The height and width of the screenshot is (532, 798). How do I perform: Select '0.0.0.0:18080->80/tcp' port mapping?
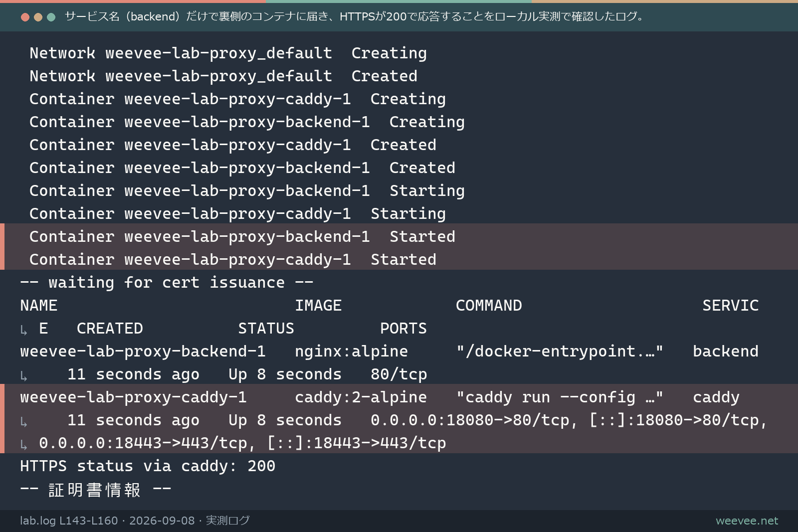coord(470,420)
